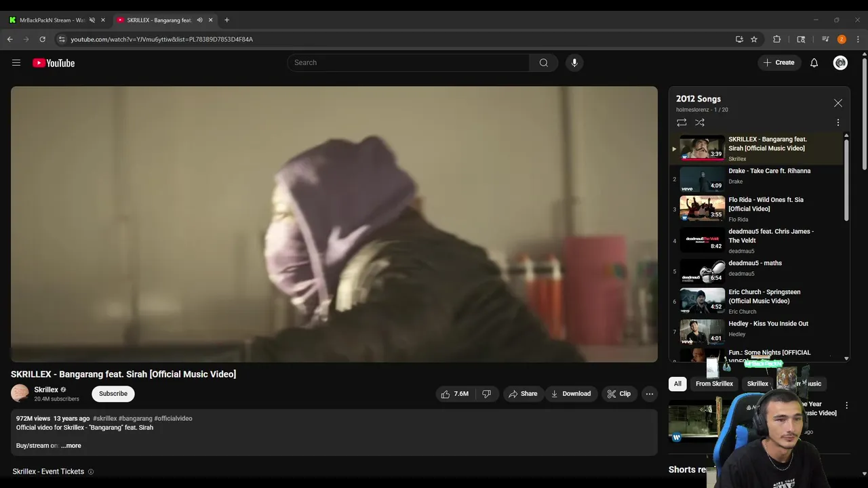The width and height of the screenshot is (868, 488).
Task: Click the video player to pause
Action: [x=334, y=224]
